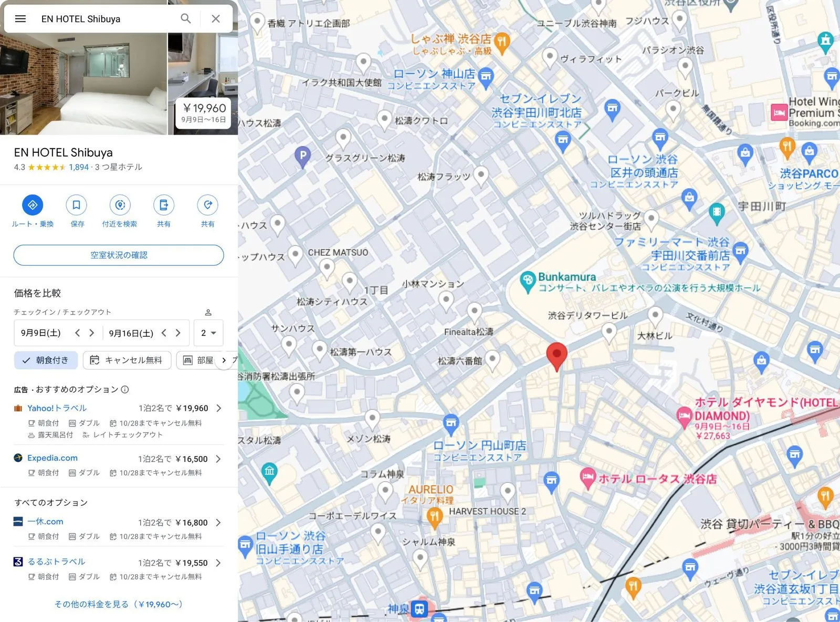Toggle the 朝食付き filter chip
This screenshot has width=840, height=622.
pos(46,360)
